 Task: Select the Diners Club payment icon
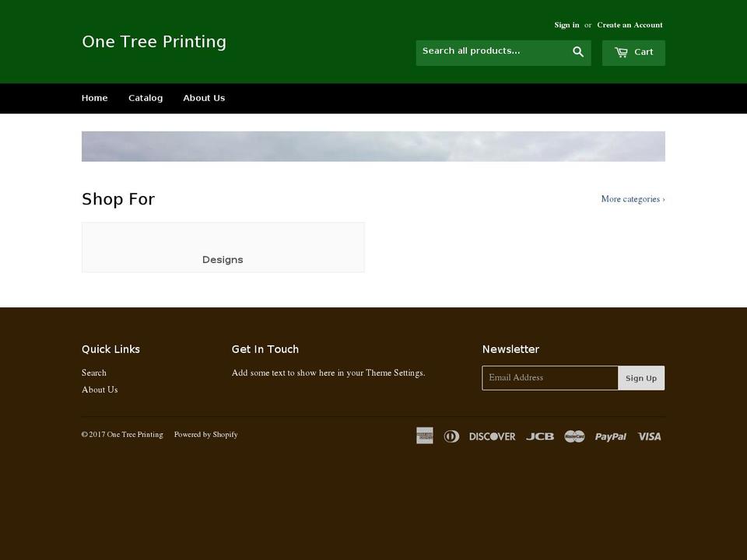point(452,436)
